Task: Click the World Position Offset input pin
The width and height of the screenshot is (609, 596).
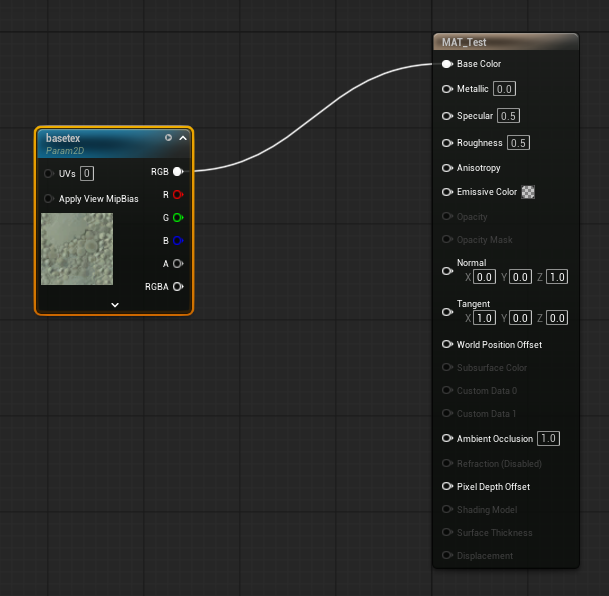Action: pos(447,344)
